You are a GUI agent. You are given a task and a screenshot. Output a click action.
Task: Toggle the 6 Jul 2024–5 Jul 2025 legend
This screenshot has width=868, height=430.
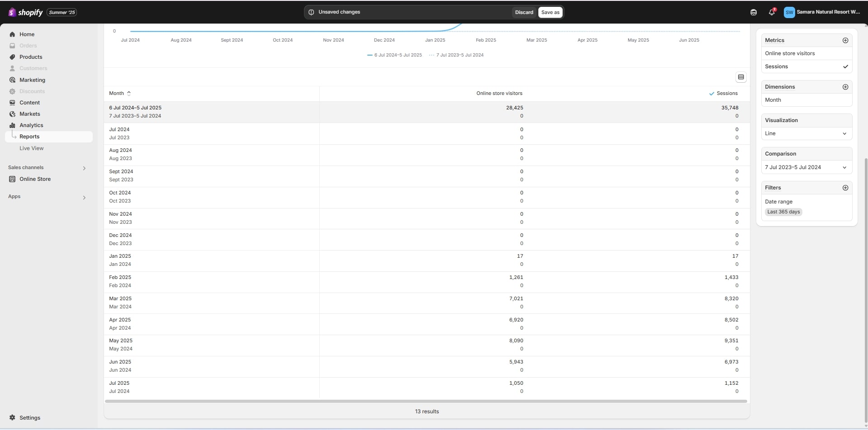[x=394, y=55]
